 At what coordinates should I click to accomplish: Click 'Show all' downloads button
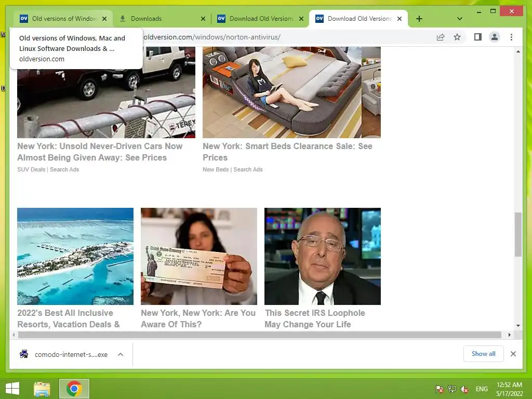484,354
